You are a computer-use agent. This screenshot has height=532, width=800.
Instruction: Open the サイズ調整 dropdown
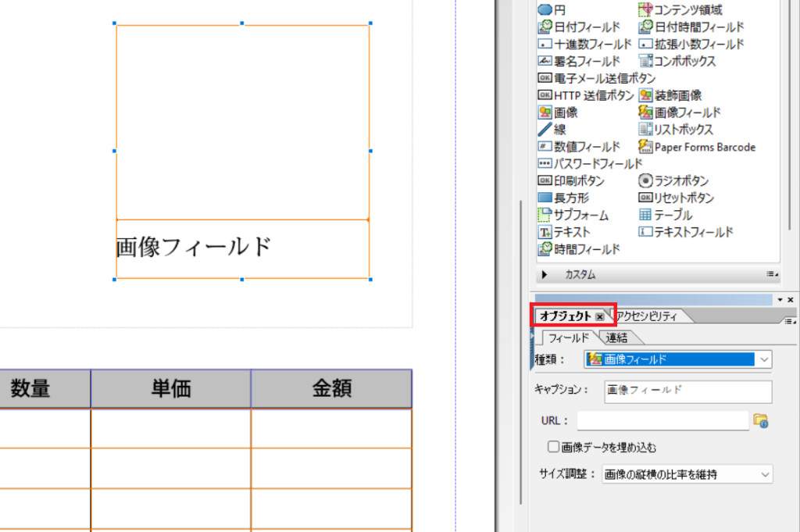tap(686, 473)
